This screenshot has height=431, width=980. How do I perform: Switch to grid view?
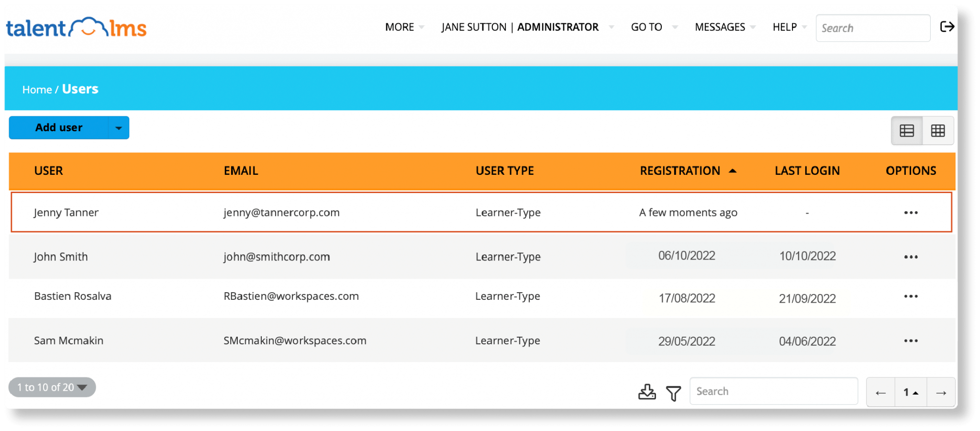[x=938, y=130]
